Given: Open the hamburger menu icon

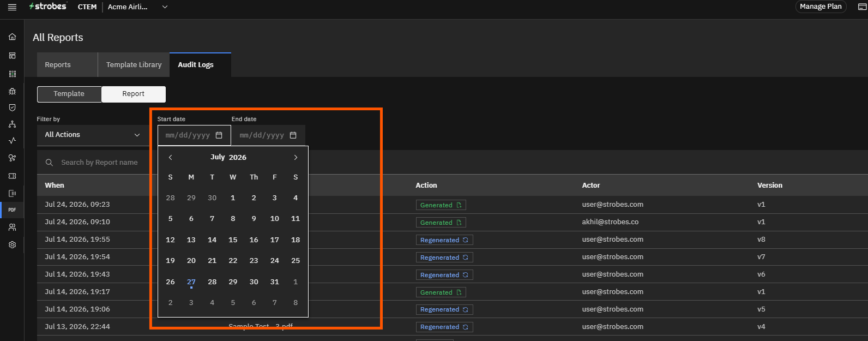Looking at the screenshot, I should pyautogui.click(x=12, y=7).
